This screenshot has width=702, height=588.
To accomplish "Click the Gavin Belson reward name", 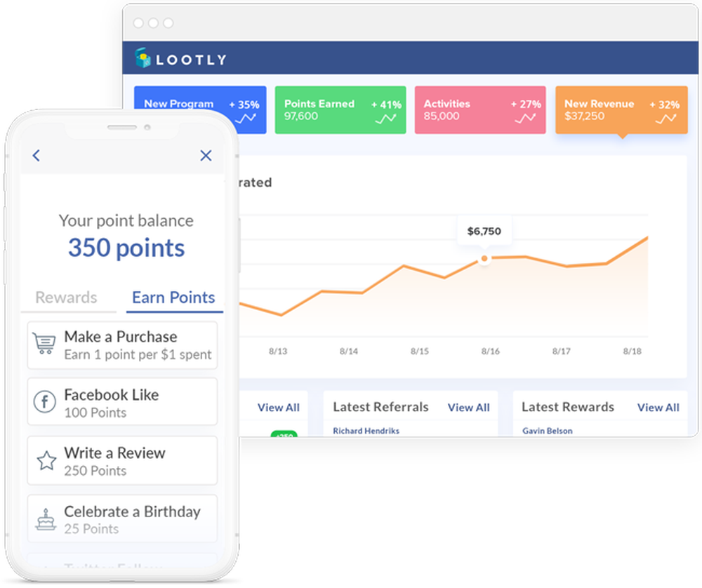I will click(x=547, y=431).
